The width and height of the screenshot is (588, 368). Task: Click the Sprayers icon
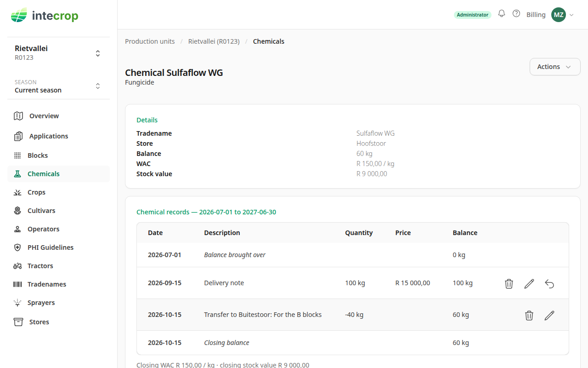click(17, 303)
